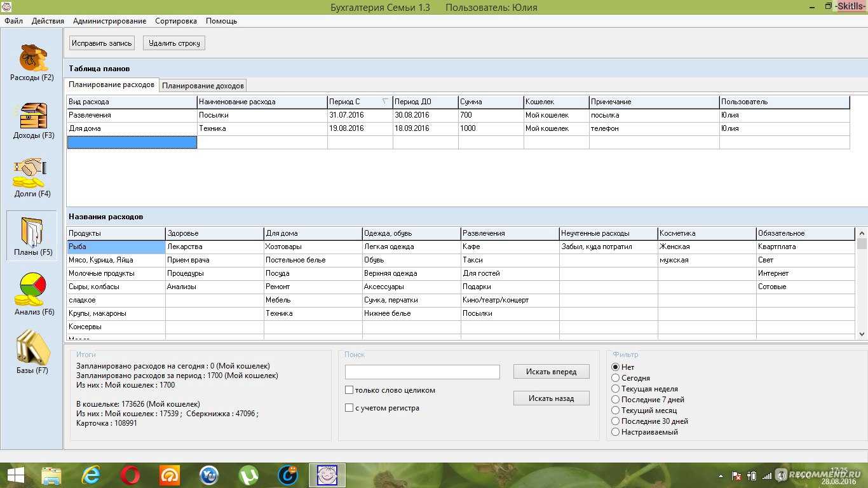Open the orange music player taskbar icon

tap(169, 475)
